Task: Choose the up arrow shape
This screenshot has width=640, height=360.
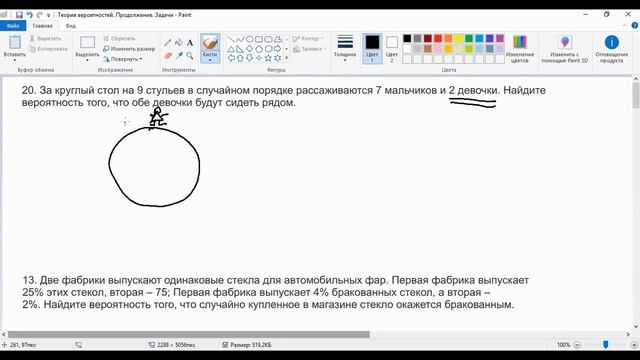Action: 240,58
